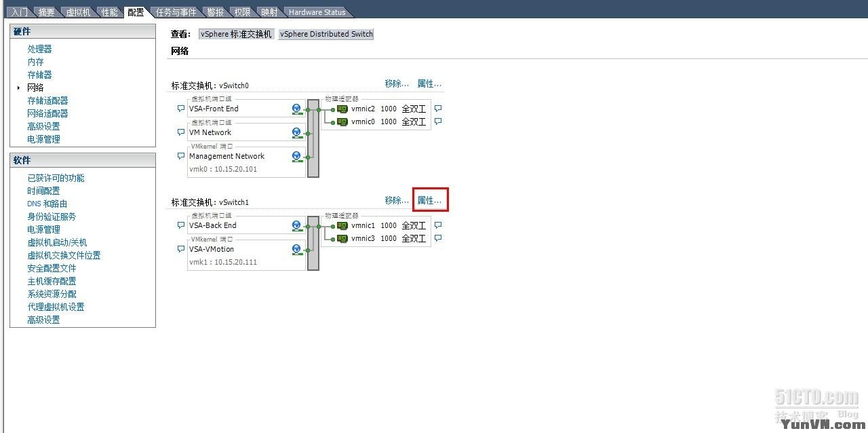Click the network adapter icon for vmnic2
The width and height of the screenshot is (868, 433).
(x=342, y=109)
